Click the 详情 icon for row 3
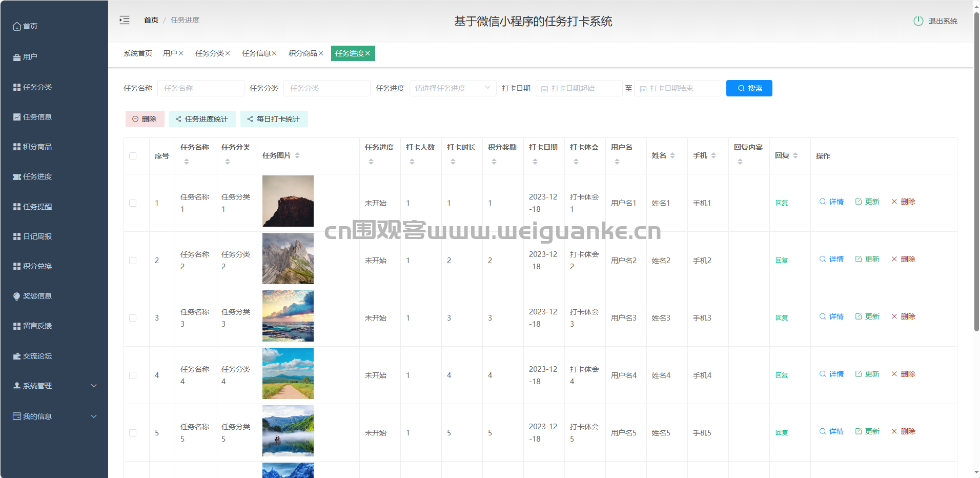The height and width of the screenshot is (478, 980). [x=823, y=316]
